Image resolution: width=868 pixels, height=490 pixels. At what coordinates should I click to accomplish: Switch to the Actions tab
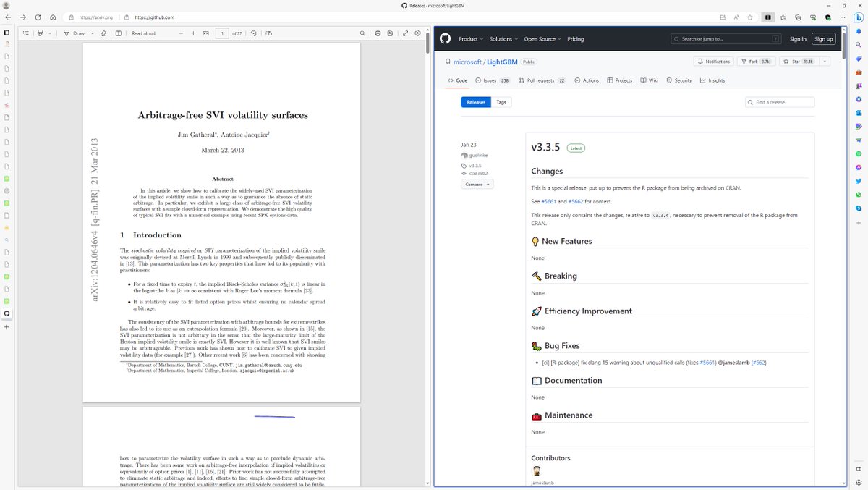point(587,80)
